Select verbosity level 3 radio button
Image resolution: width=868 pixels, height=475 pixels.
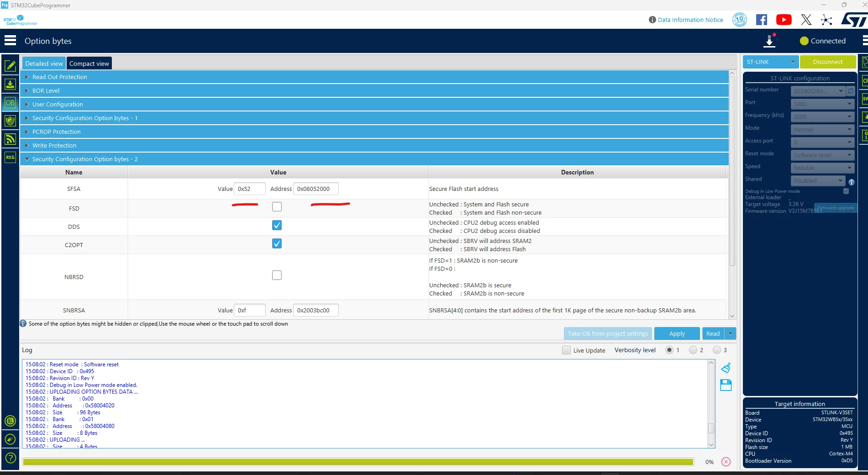tap(717, 350)
